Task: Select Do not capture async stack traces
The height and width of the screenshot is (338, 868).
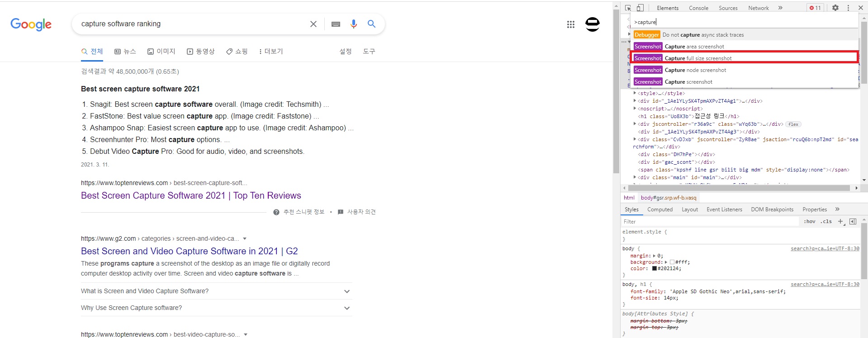Action: (745, 35)
